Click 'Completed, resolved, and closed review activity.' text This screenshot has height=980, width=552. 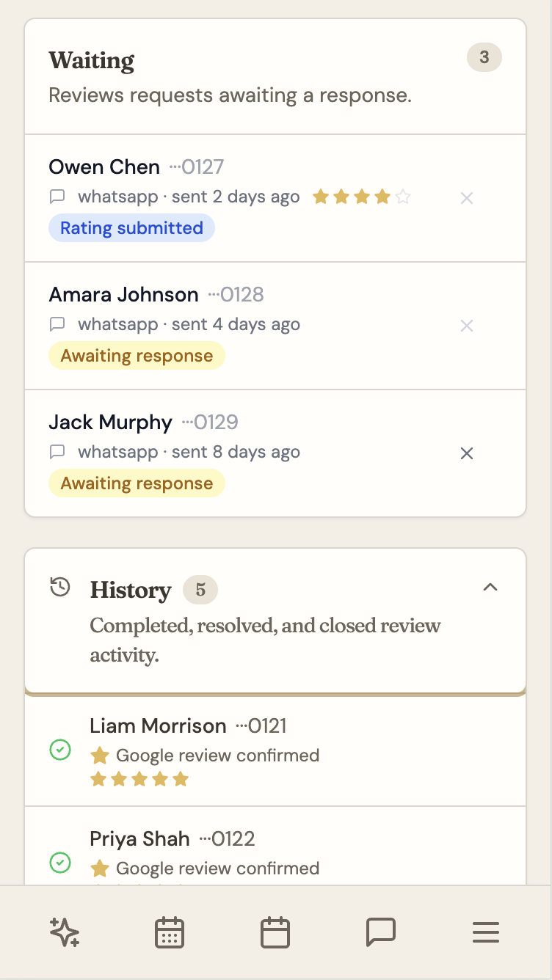265,640
